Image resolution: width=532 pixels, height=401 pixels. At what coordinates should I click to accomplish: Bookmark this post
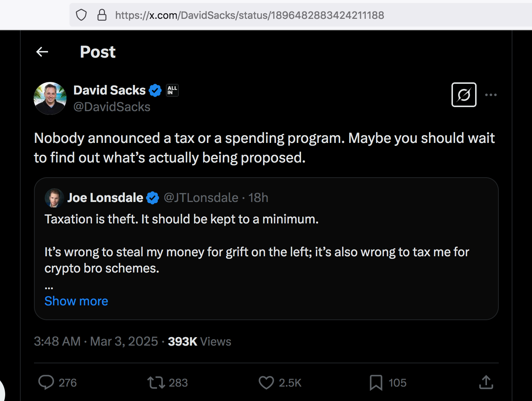click(376, 383)
